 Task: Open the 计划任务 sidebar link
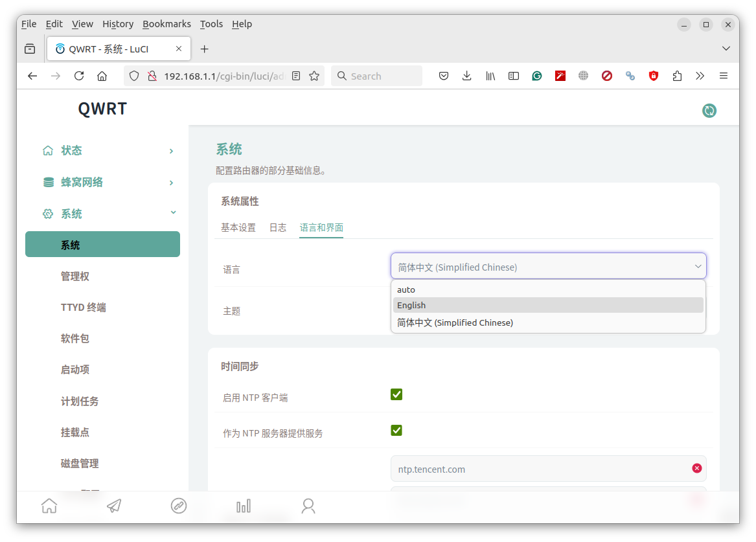pos(80,401)
